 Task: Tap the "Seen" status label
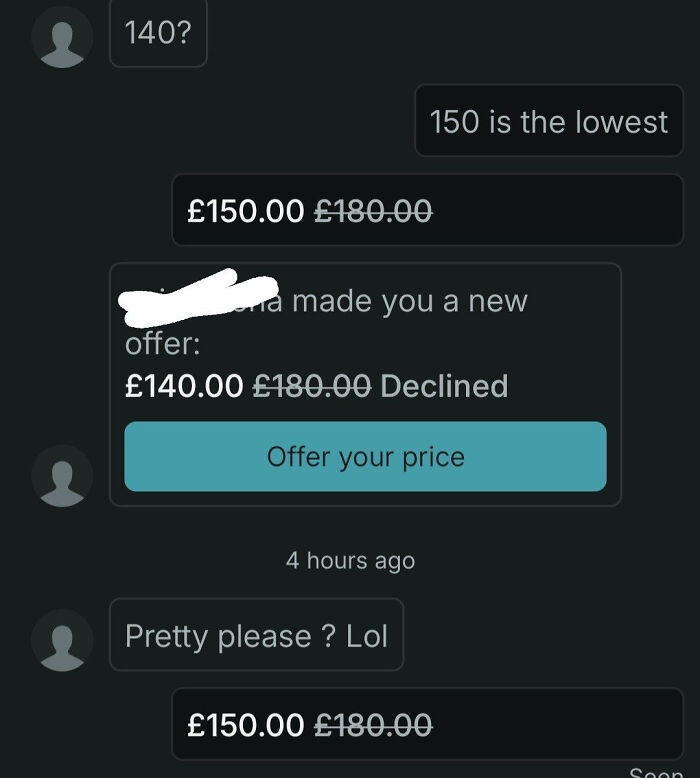pos(655,772)
